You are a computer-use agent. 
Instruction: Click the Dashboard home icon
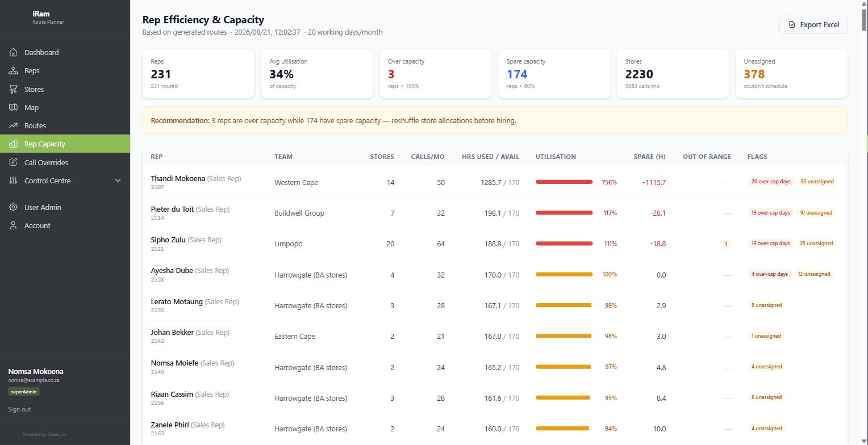13,52
